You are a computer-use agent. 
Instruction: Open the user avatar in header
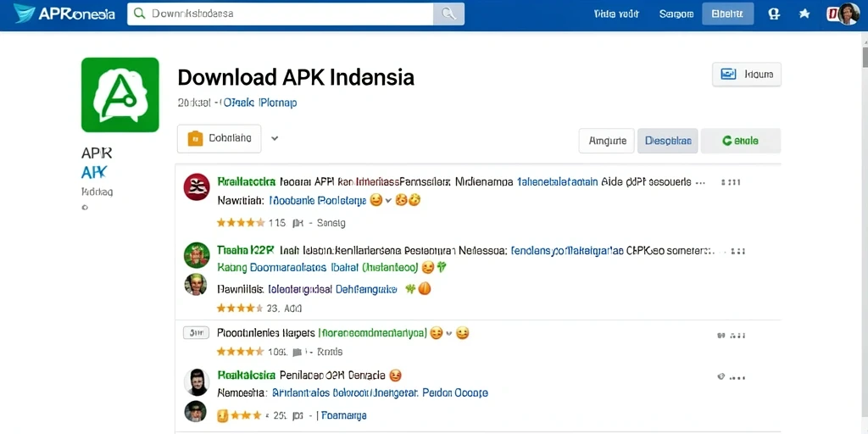tap(849, 14)
